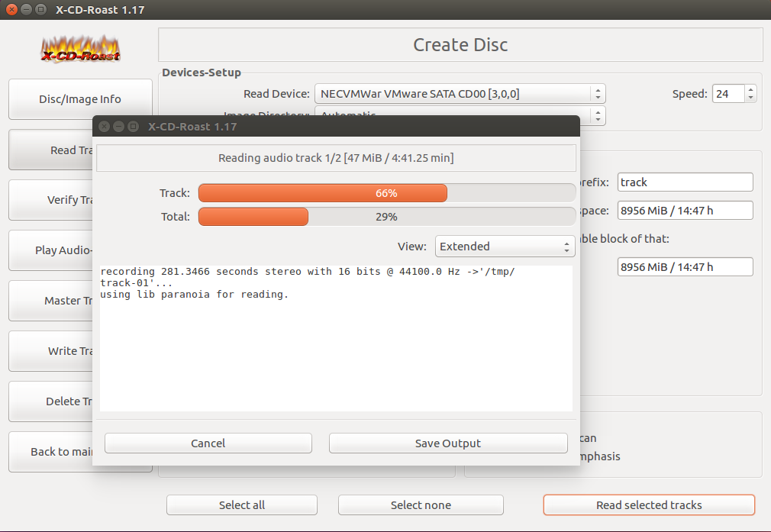Image resolution: width=771 pixels, height=532 pixels.
Task: Open Verify Tracks in the sidebar
Action: tap(50, 200)
